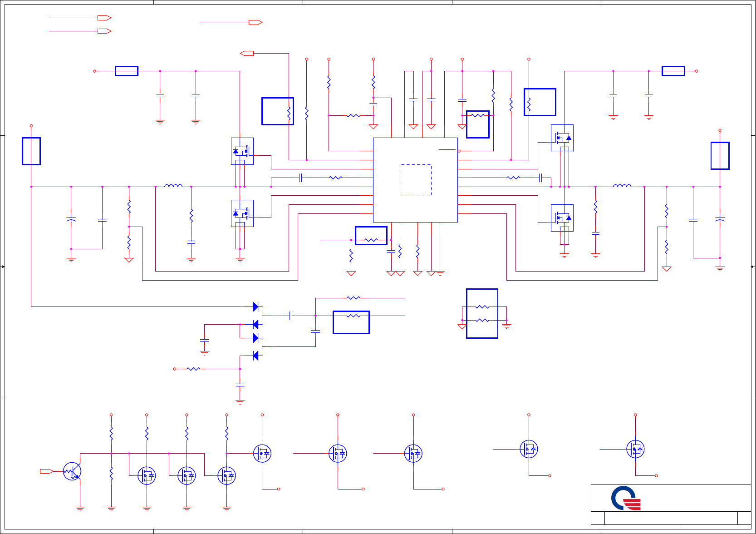Viewport: 756px width, 534px height.
Task: Click the blue and red company logo
Action: click(626, 498)
